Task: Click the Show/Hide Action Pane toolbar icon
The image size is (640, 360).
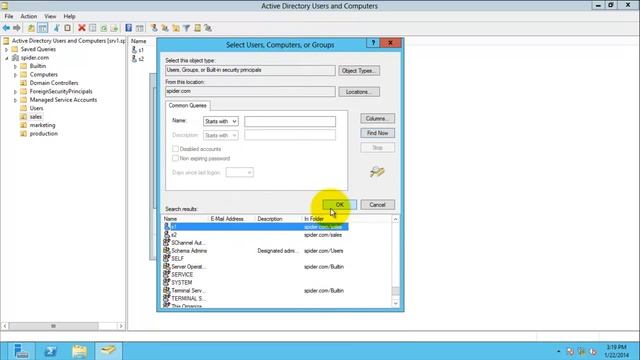Action: (x=140, y=28)
